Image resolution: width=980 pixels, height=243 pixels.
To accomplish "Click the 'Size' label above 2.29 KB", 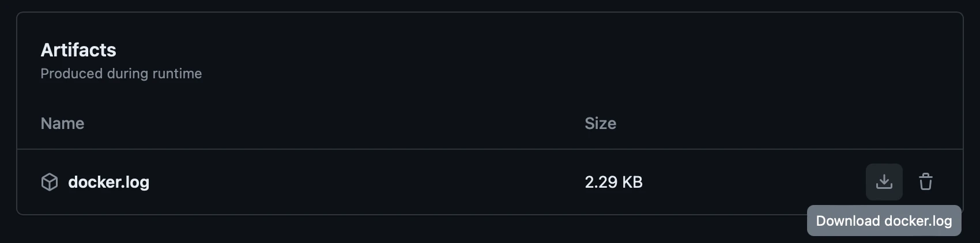I will [600, 123].
